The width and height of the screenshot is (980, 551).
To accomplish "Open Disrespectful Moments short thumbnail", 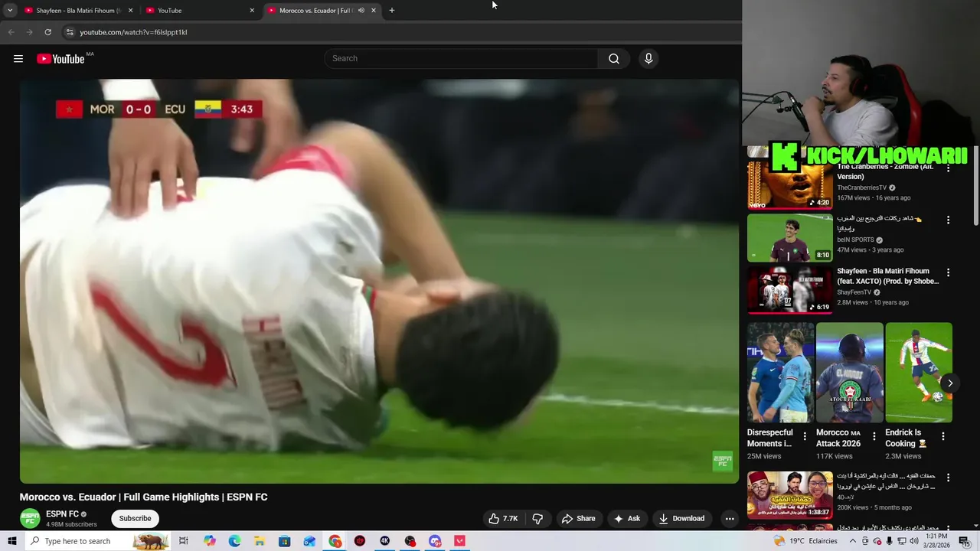I will 780,373.
